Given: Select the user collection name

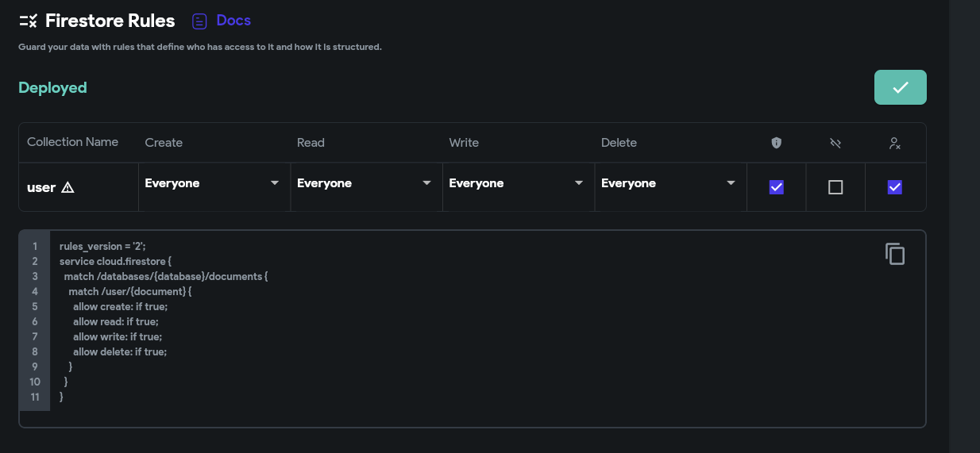Looking at the screenshot, I should tap(41, 188).
